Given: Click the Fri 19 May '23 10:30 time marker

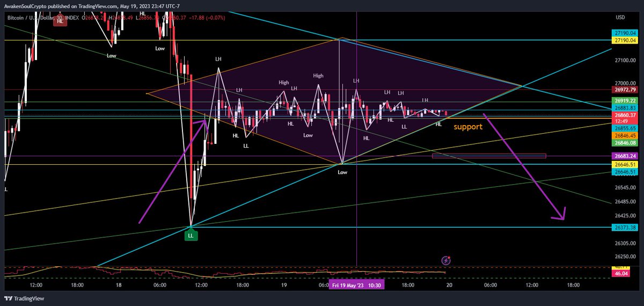Looking at the screenshot, I should click(x=356, y=286).
